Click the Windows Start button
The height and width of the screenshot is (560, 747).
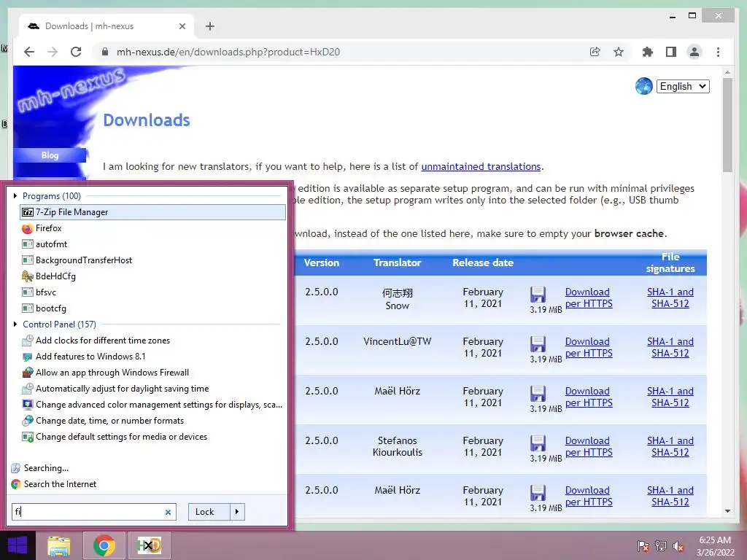point(18,545)
